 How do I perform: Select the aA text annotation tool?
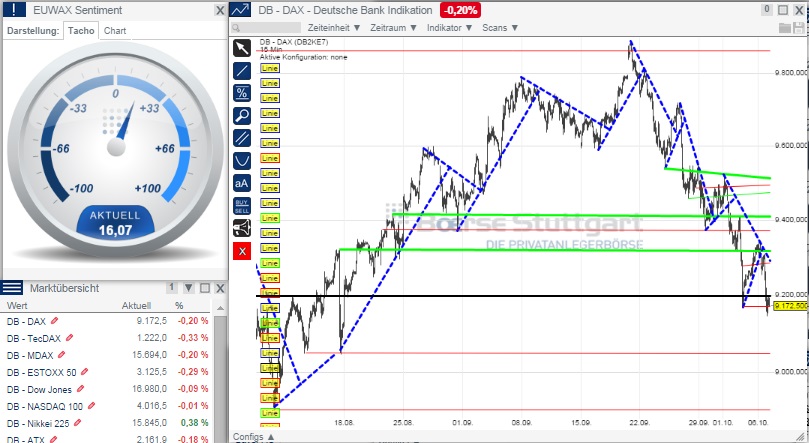(242, 183)
